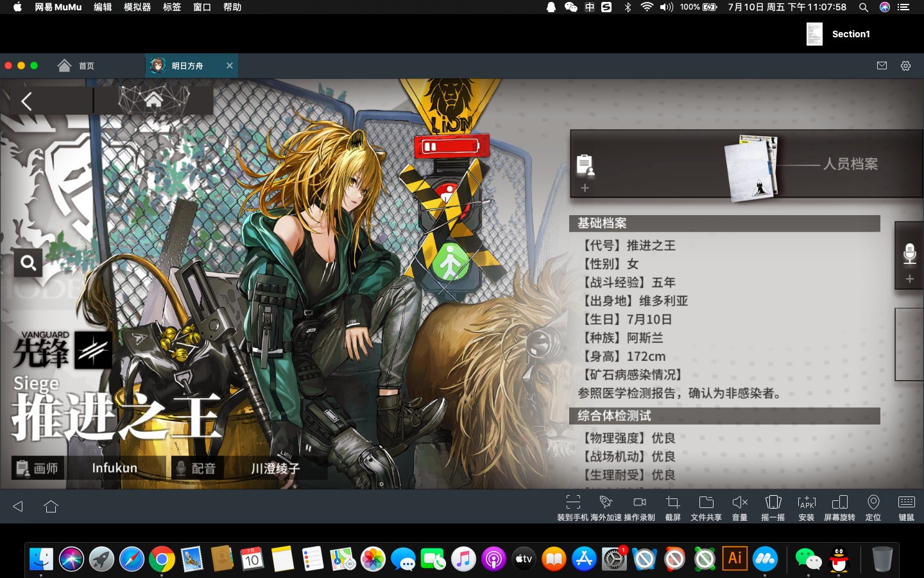Open System Preferences in the Dock

(x=614, y=559)
